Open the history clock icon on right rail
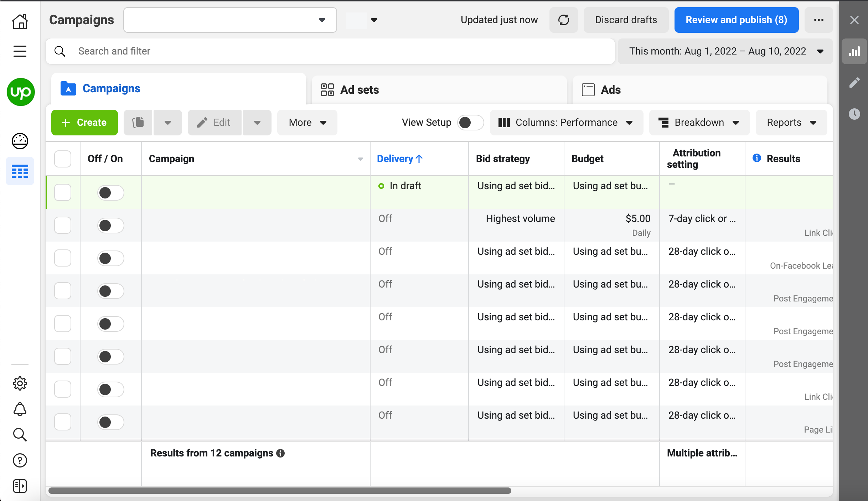The width and height of the screenshot is (868, 501). point(854,114)
